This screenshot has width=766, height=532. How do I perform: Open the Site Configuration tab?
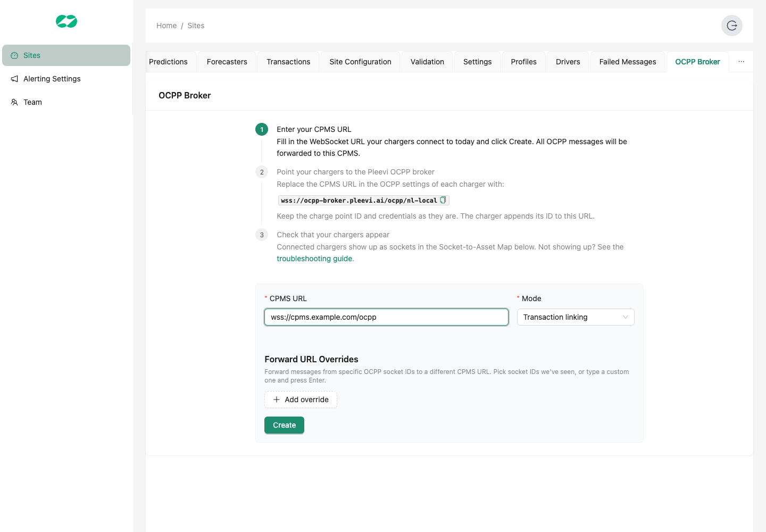click(360, 62)
